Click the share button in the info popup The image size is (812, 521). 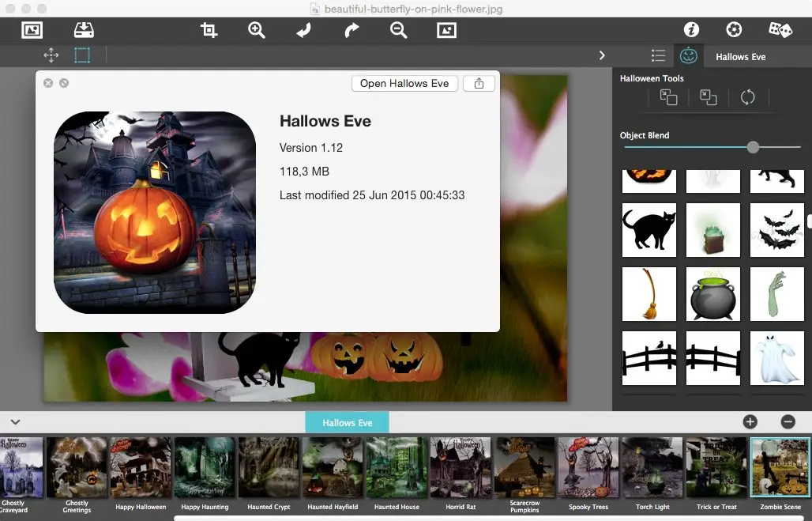(479, 84)
